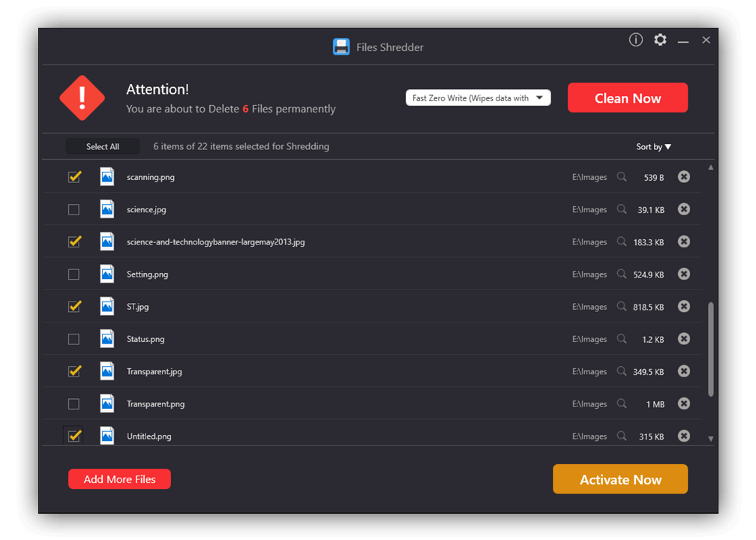The height and width of the screenshot is (540, 756).
Task: Click the Activate Now button
Action: (620, 479)
